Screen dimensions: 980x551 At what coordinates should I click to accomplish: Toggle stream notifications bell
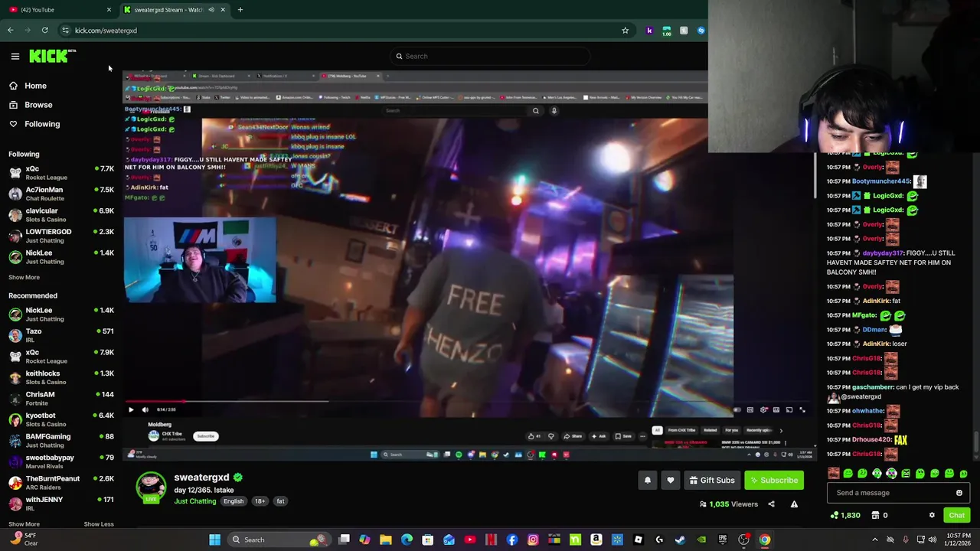click(647, 481)
